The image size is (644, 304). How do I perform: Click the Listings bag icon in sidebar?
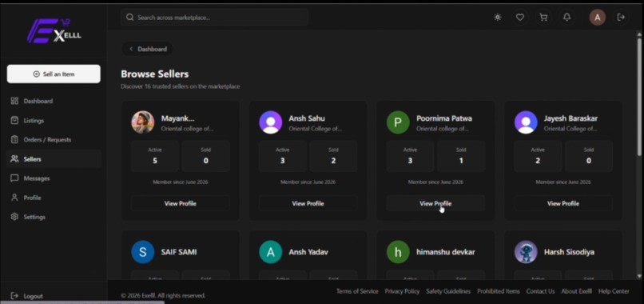click(x=15, y=121)
